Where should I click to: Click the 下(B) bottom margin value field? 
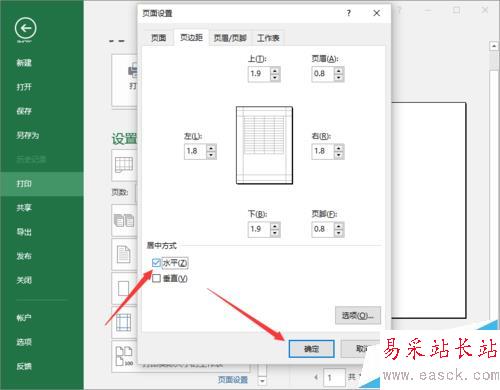[259, 229]
